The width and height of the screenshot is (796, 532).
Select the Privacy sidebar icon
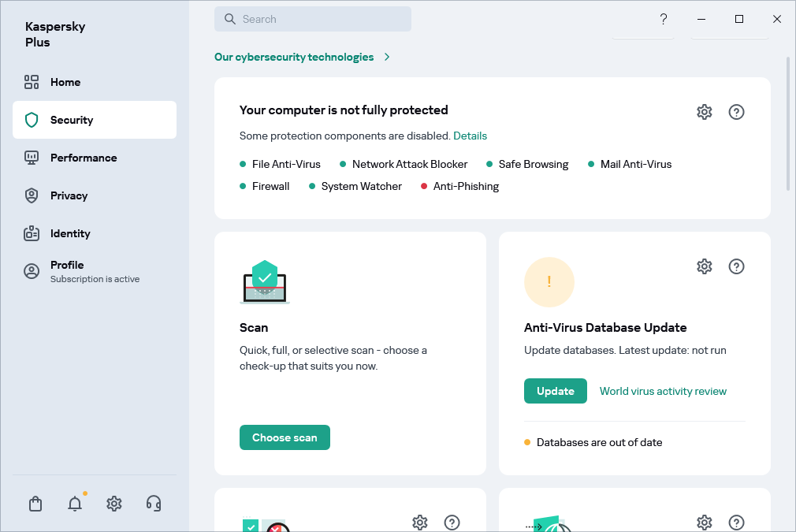tap(32, 195)
